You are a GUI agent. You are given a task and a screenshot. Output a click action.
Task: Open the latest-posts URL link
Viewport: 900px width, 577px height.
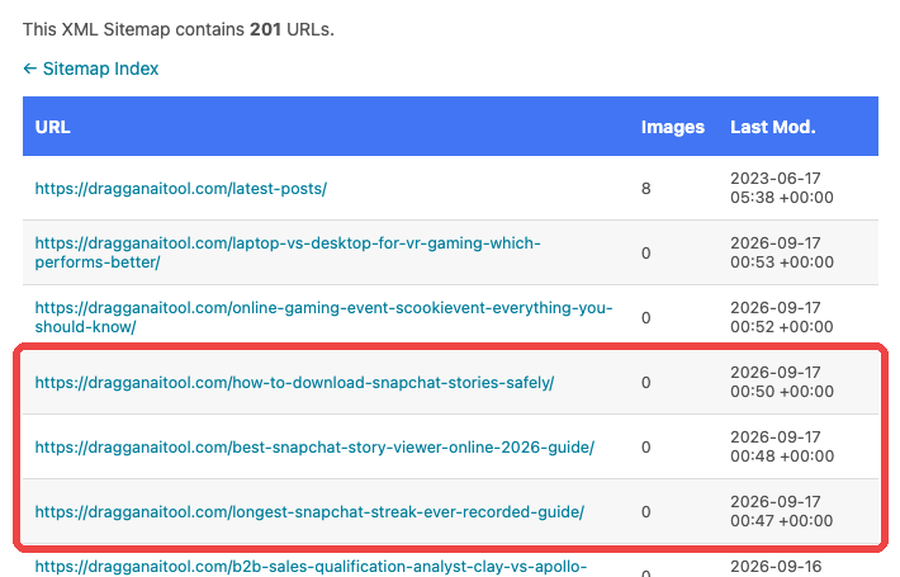[181, 188]
